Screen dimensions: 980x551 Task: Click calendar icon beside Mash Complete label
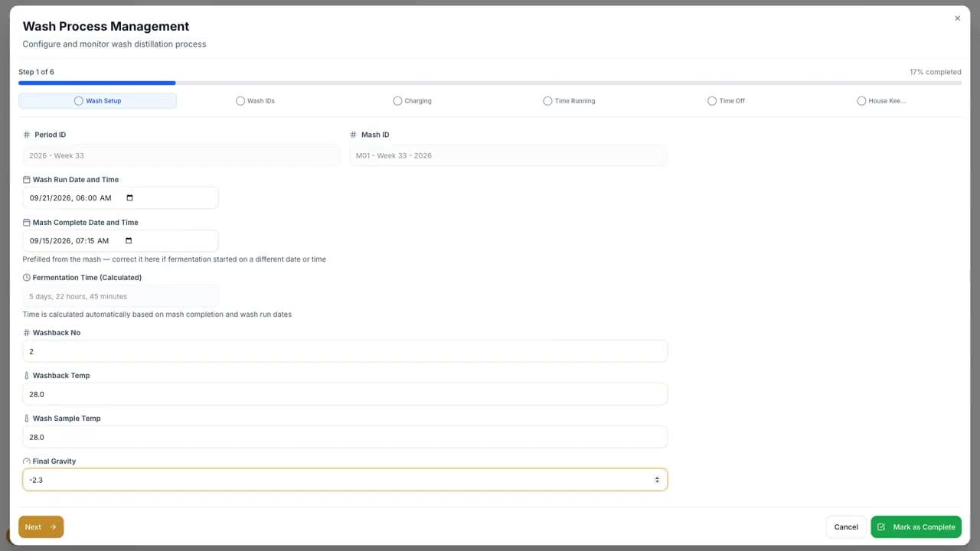coord(27,223)
